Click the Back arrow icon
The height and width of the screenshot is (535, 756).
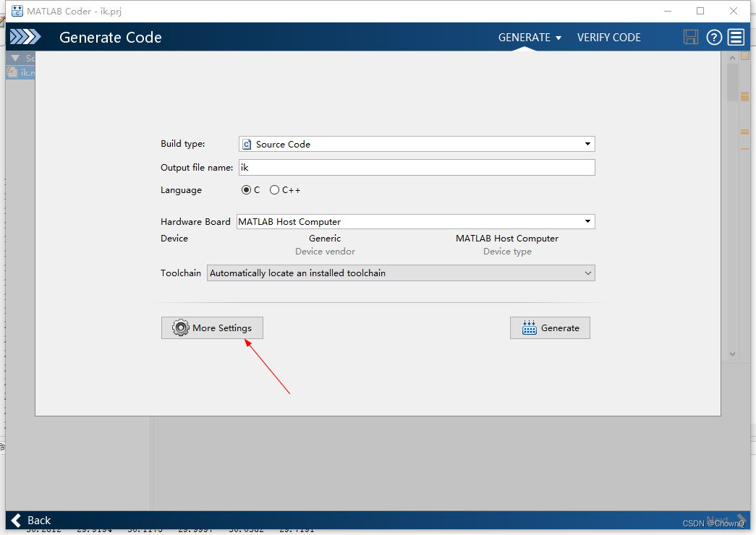click(16, 520)
